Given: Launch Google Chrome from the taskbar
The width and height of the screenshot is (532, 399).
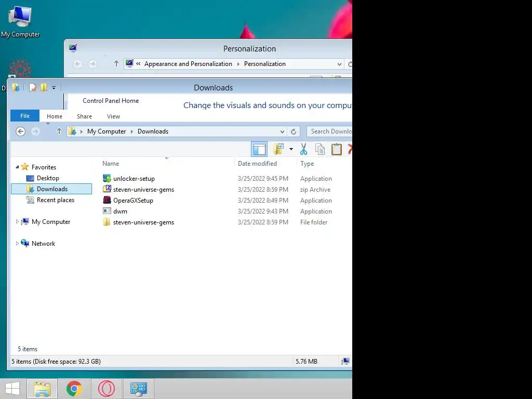Looking at the screenshot, I should (x=74, y=389).
